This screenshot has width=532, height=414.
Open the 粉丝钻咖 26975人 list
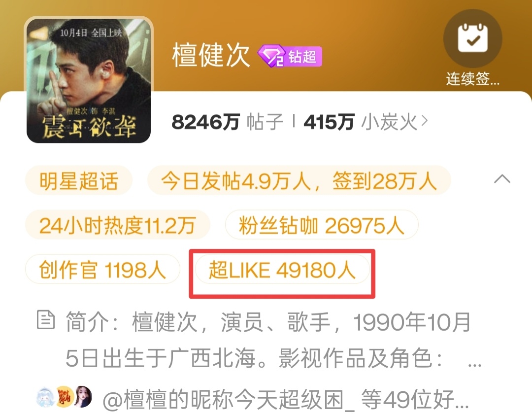(x=322, y=225)
